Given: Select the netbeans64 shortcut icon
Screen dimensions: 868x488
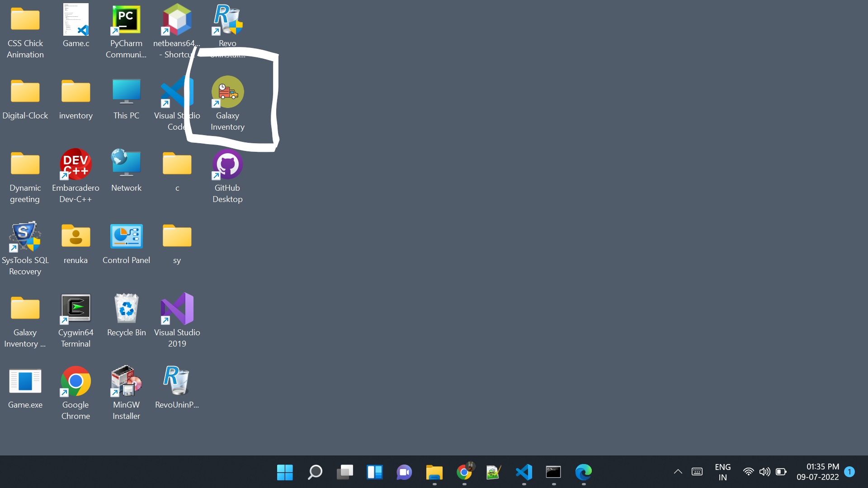Looking at the screenshot, I should [x=177, y=32].
